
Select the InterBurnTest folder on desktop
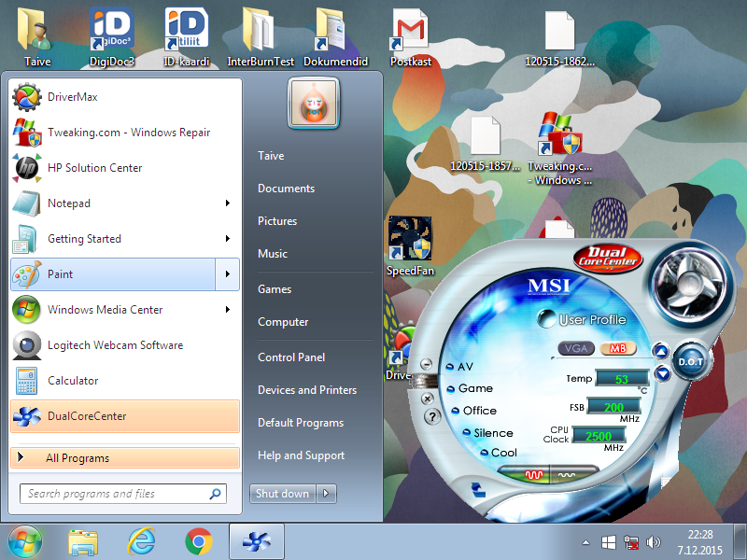point(261,37)
